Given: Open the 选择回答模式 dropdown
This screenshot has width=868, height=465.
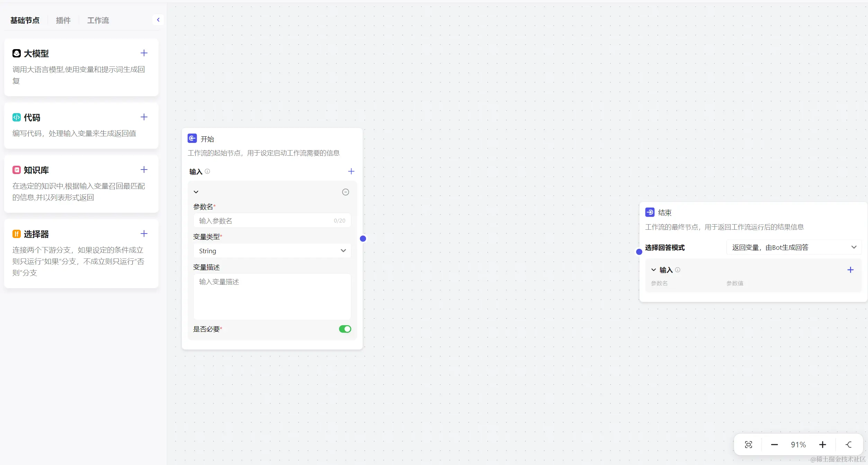Looking at the screenshot, I should (793, 247).
